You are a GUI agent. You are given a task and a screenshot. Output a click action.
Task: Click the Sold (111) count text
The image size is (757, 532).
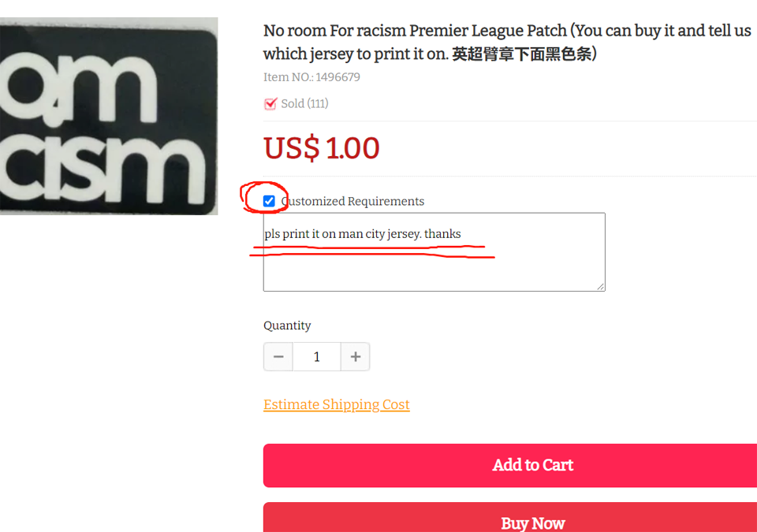click(304, 104)
